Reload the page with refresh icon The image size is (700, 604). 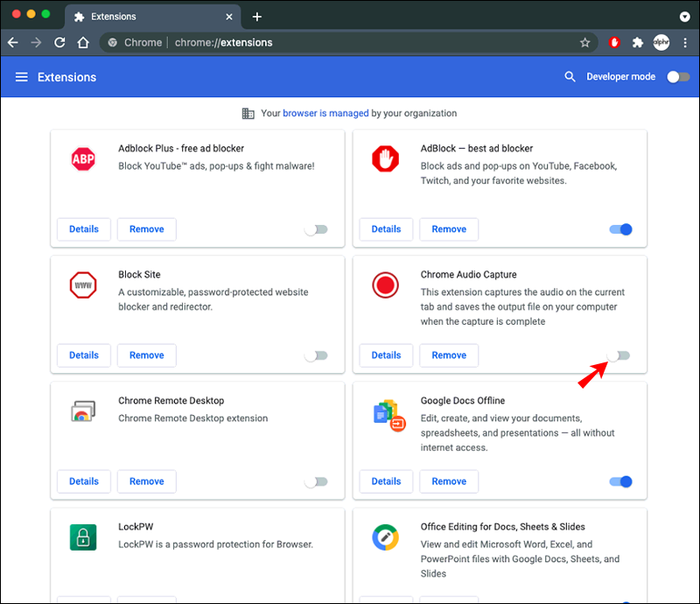coord(59,42)
